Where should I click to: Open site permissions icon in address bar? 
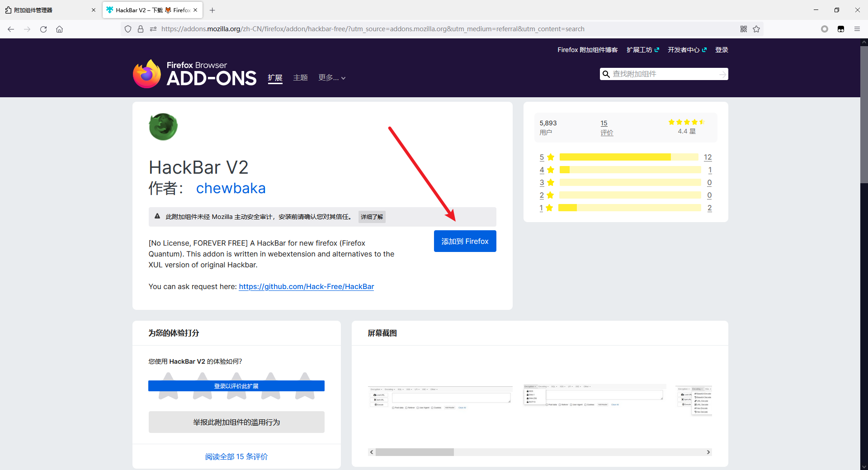tap(153, 29)
